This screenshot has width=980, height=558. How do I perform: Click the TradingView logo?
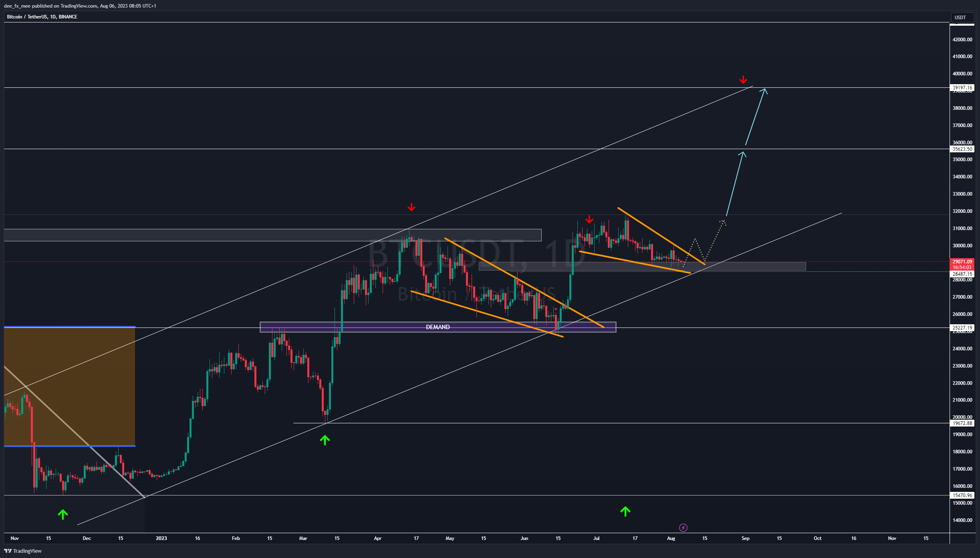click(23, 551)
